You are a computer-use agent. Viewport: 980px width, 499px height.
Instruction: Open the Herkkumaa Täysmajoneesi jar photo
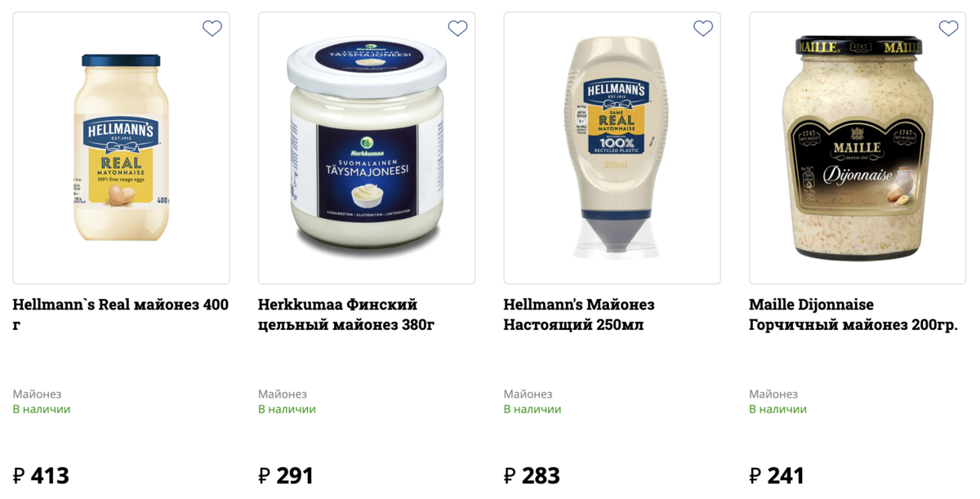pyautogui.click(x=367, y=148)
